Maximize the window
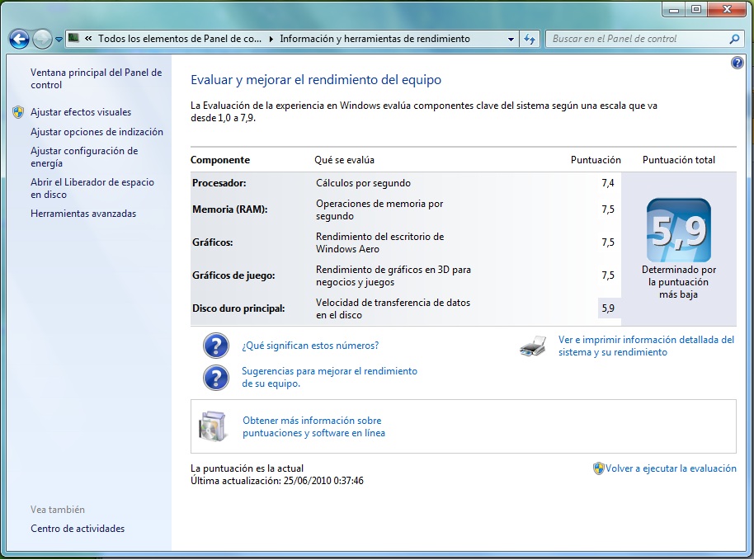The image size is (754, 560). tap(695, 9)
